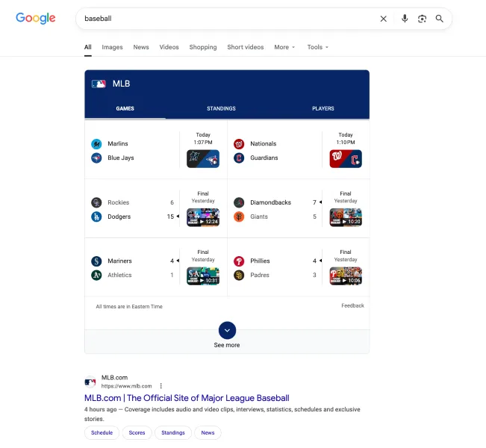
Task: Click the Marlins team name
Action: (x=118, y=144)
